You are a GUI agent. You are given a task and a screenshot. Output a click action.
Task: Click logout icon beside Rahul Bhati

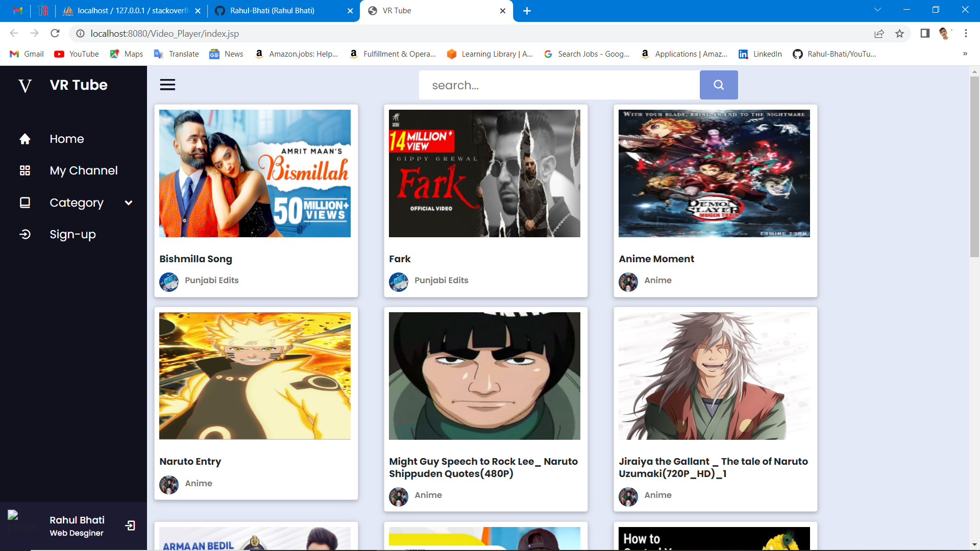click(x=131, y=525)
